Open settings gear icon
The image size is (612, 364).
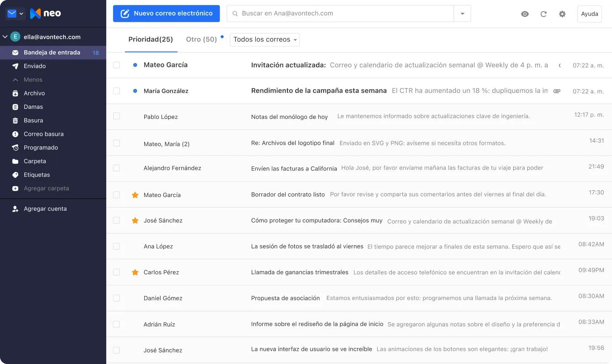[562, 14]
